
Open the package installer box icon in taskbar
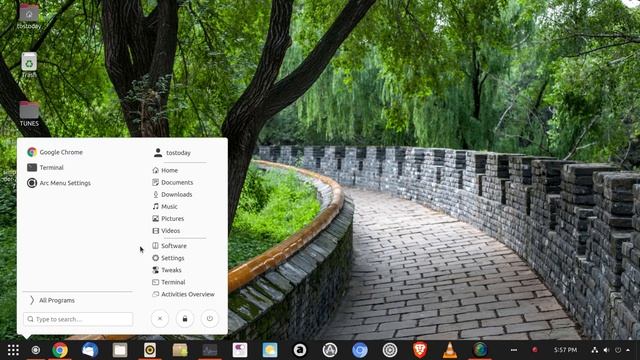(180, 350)
